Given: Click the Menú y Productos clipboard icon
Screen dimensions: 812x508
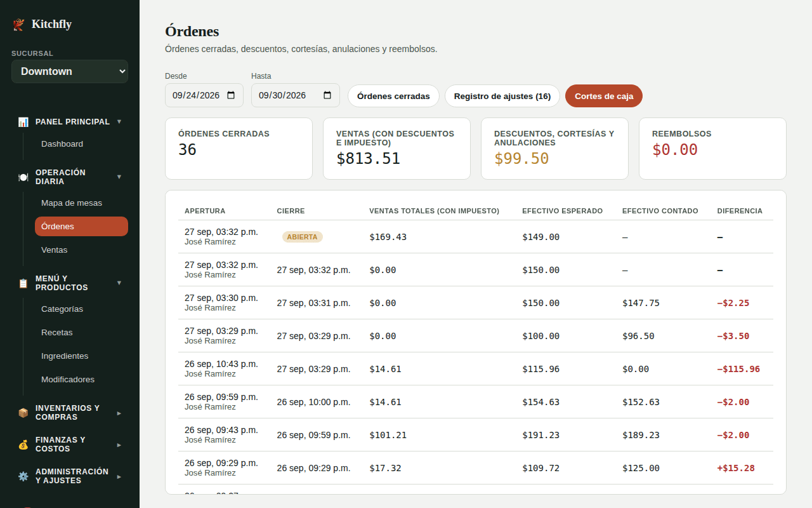Looking at the screenshot, I should pos(23,283).
